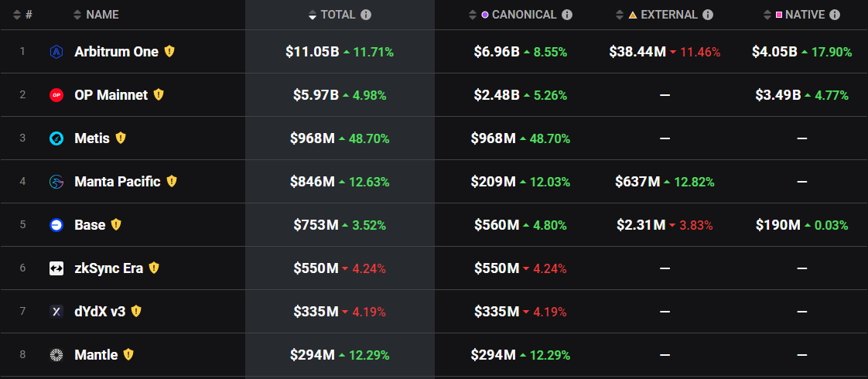Click the Arbitrum One logo icon
Image resolution: width=868 pixels, height=379 pixels.
[56, 52]
